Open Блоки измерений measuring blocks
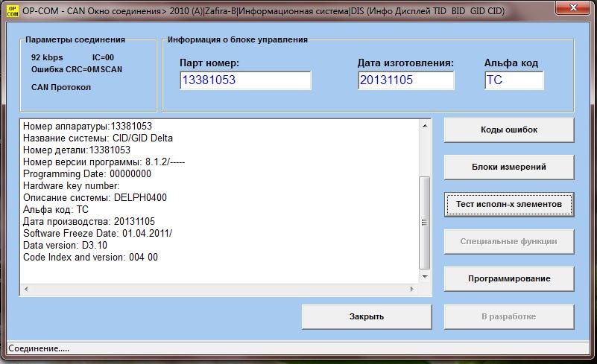597x364 pixels. 508,167
